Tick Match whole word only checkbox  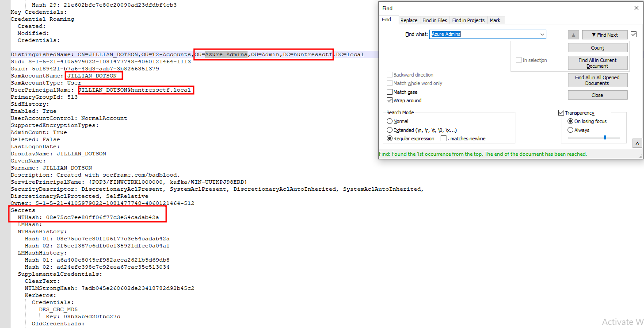coord(389,83)
